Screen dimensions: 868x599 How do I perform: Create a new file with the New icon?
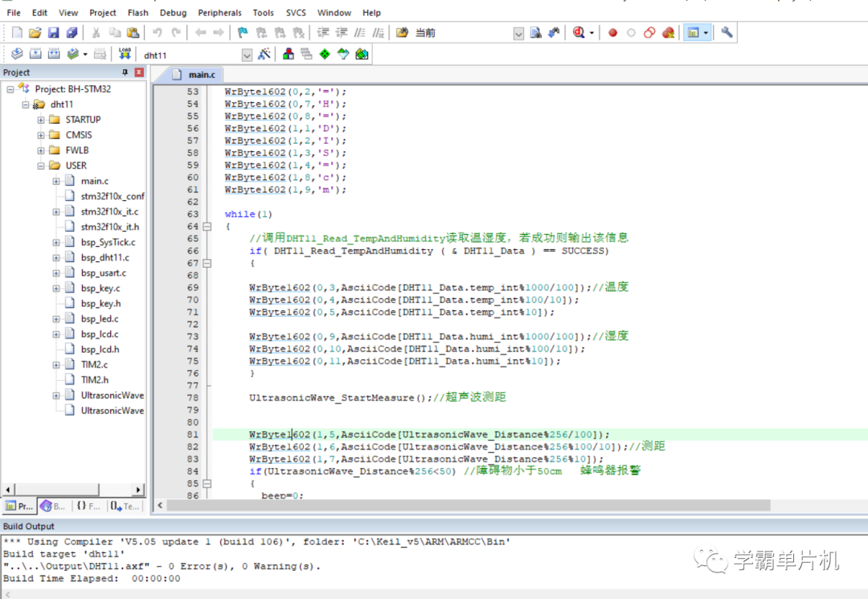coord(17,33)
